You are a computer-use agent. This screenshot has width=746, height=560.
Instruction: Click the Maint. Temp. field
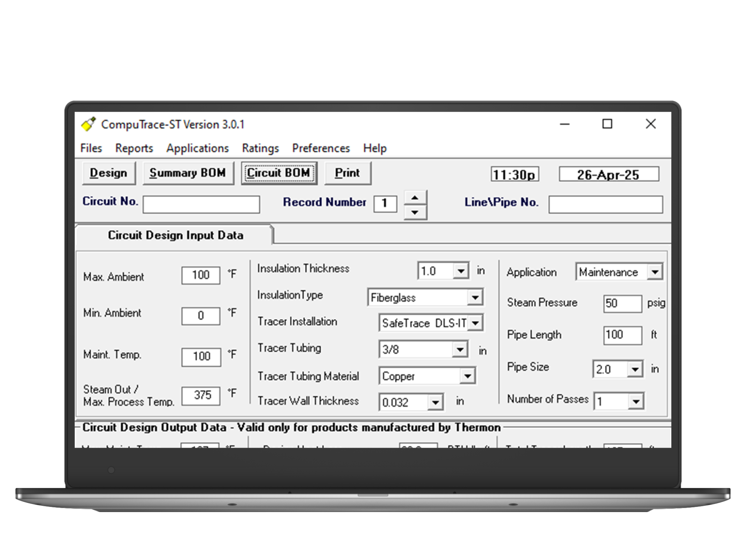[201, 357]
